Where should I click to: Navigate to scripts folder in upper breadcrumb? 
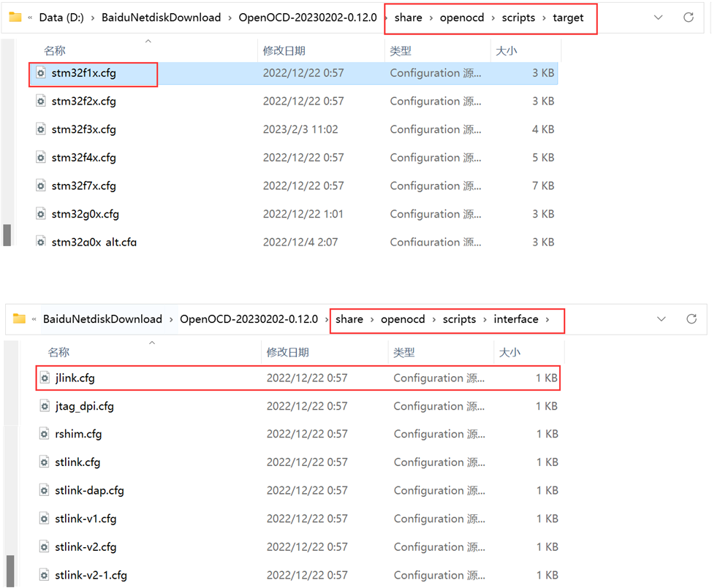pos(518,18)
